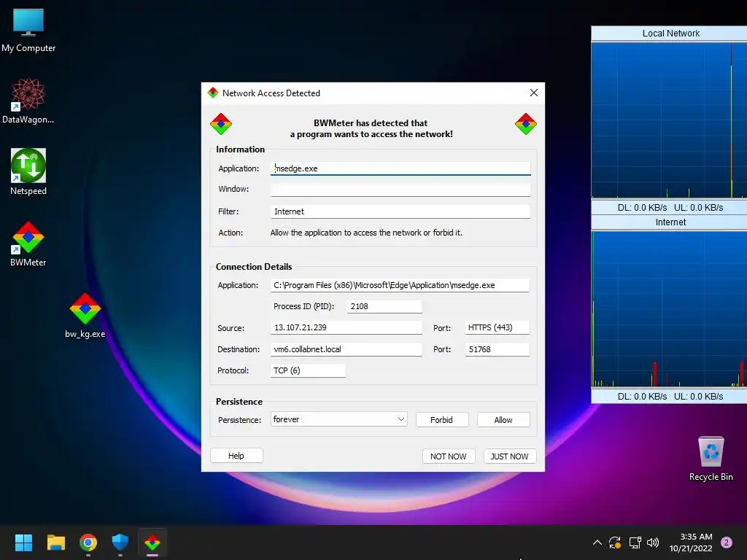Image resolution: width=747 pixels, height=560 pixels.
Task: Click the dialog title Network Access Detected
Action: (271, 93)
